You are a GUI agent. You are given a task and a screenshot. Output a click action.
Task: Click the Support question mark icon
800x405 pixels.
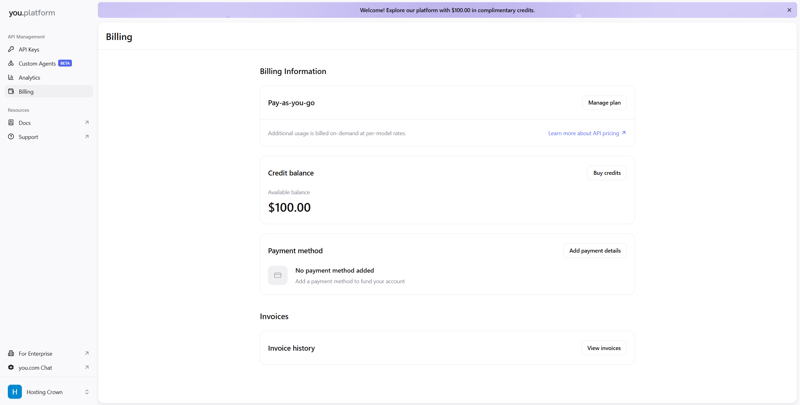(x=11, y=137)
